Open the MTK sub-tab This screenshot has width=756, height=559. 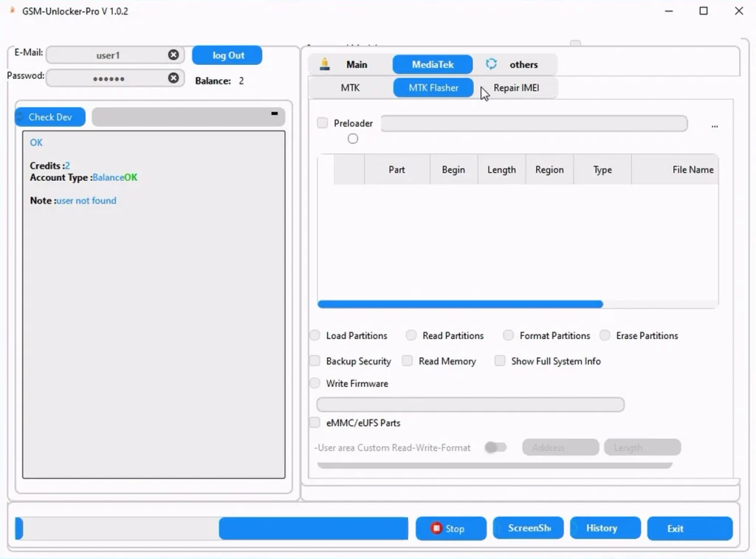point(350,88)
